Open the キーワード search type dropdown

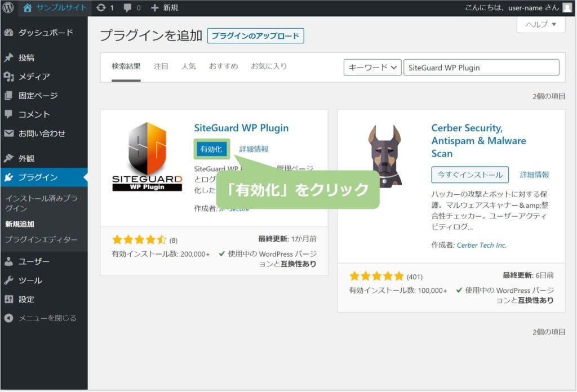click(372, 68)
